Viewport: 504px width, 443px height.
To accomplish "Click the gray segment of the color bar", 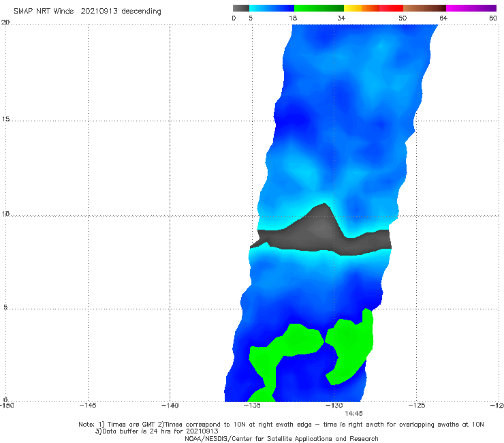I will (x=240, y=8).
